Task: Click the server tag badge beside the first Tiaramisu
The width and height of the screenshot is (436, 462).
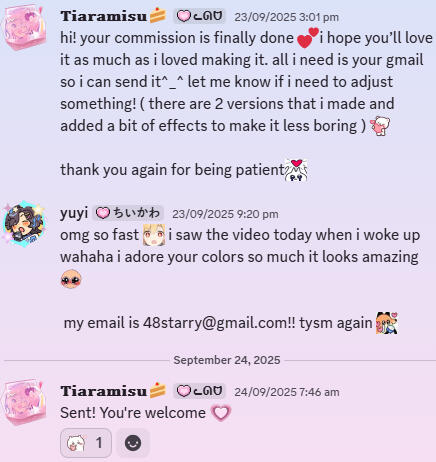Action: [x=199, y=16]
